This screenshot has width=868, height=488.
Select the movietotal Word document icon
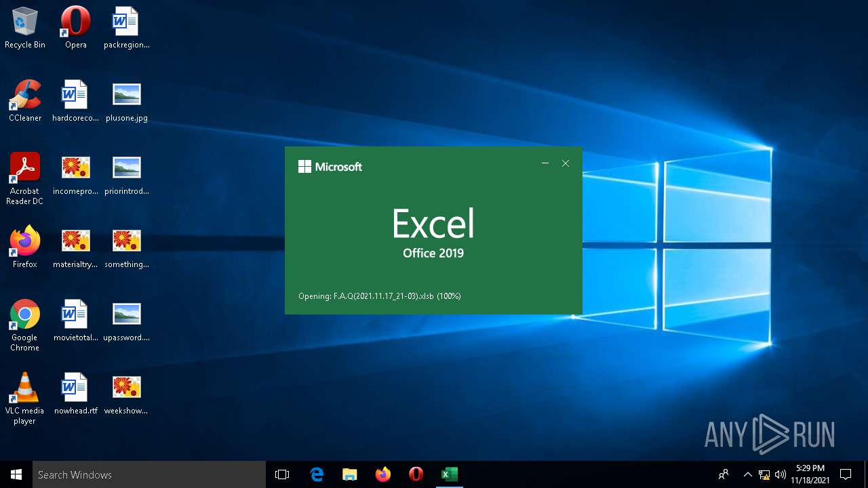[75, 320]
